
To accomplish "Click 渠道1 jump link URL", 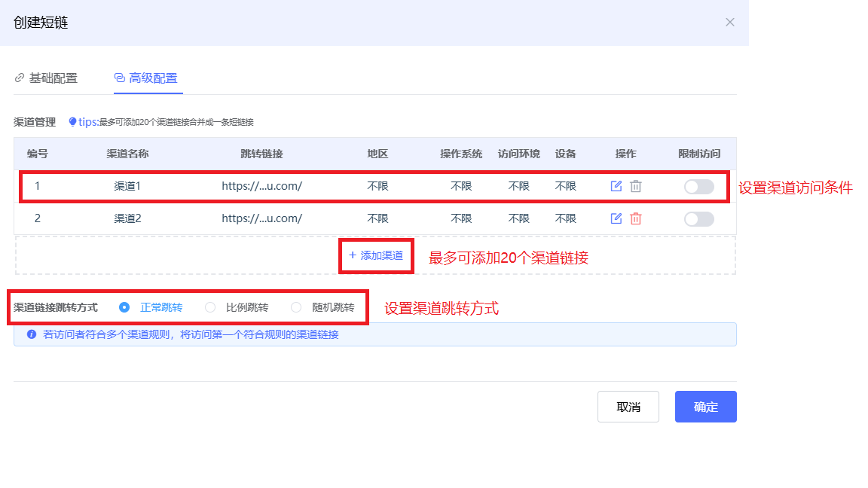I will click(261, 186).
